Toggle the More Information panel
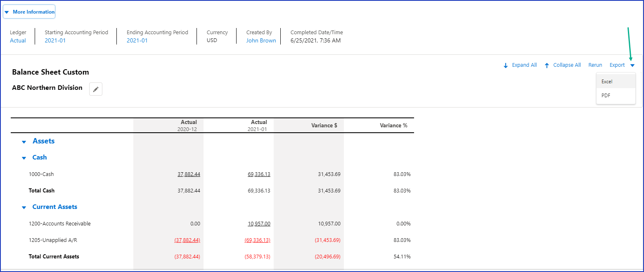This screenshot has width=644, height=272. [x=29, y=12]
